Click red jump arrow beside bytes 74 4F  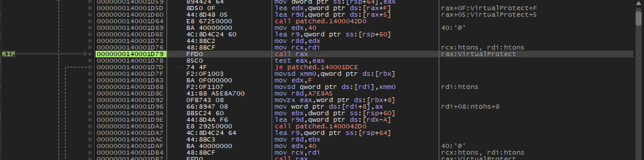[179, 67]
